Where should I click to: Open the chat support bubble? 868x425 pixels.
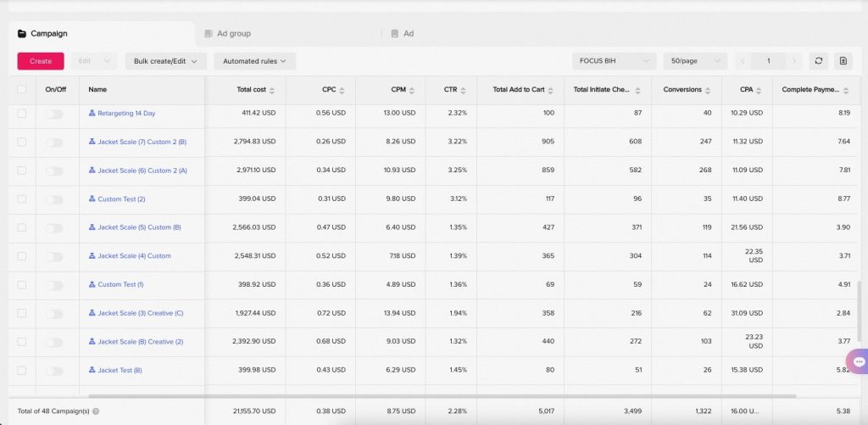click(857, 361)
